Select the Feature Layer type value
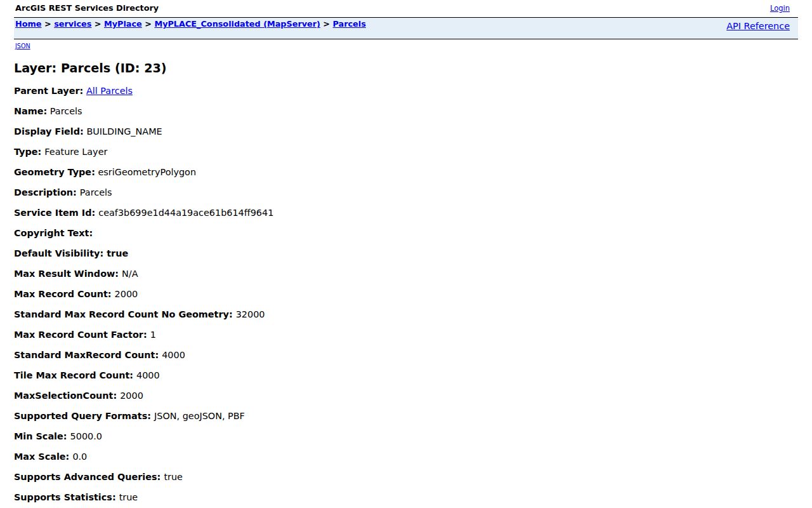Image resolution: width=812 pixels, height=508 pixels. pos(76,152)
